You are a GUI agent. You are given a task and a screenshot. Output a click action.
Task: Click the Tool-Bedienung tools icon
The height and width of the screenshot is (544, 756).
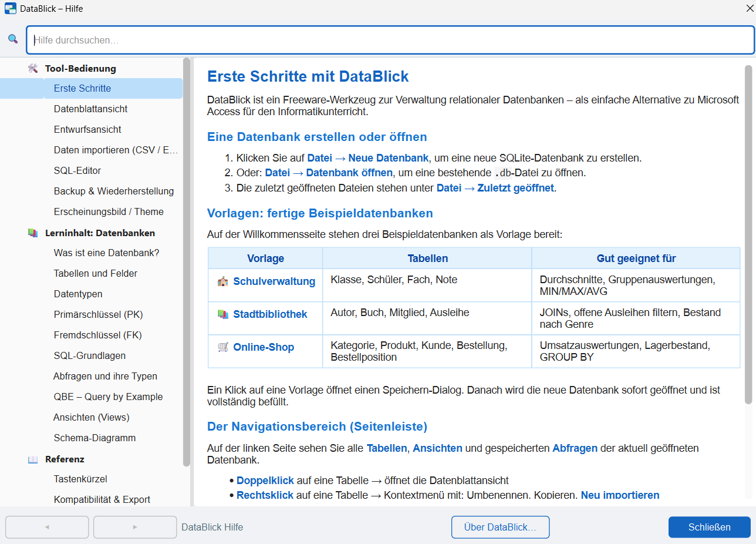point(33,68)
